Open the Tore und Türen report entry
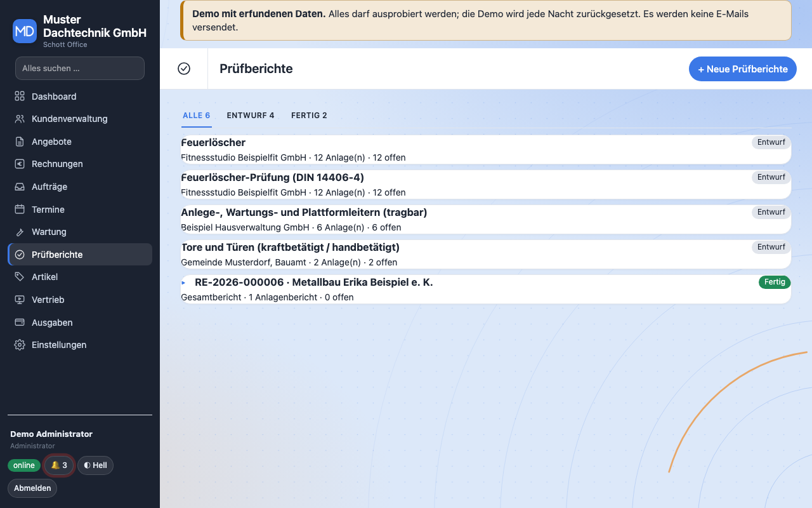 486,254
